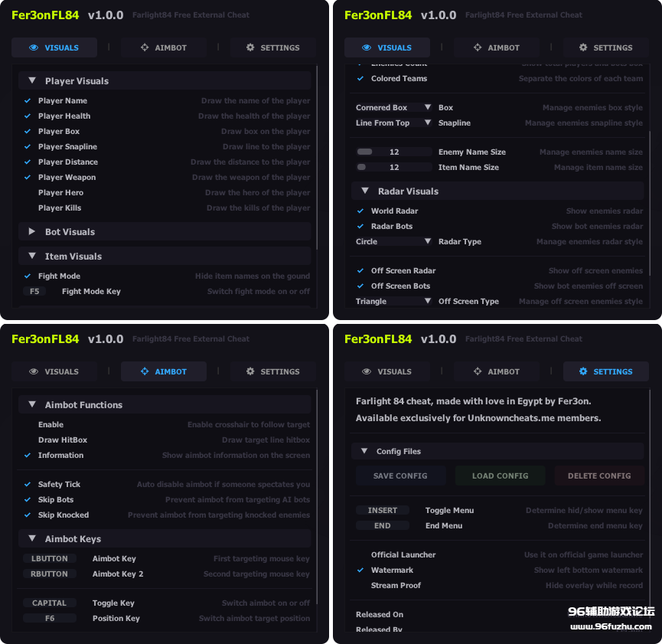Uncheck the Player Health option
The width and height of the screenshot is (662, 644).
tap(28, 116)
